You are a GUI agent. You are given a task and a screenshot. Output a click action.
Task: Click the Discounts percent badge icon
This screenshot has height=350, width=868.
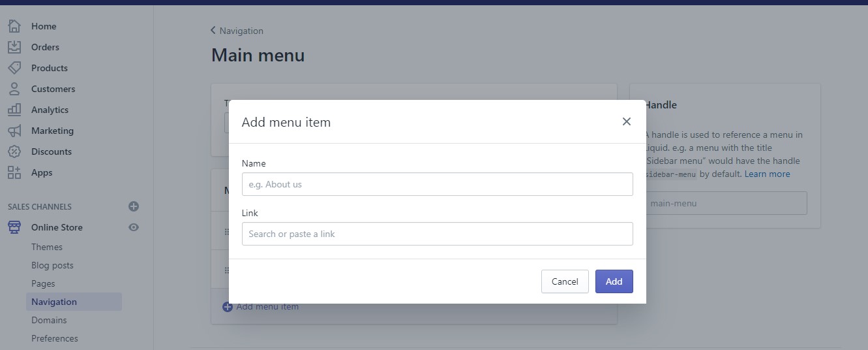(x=14, y=151)
